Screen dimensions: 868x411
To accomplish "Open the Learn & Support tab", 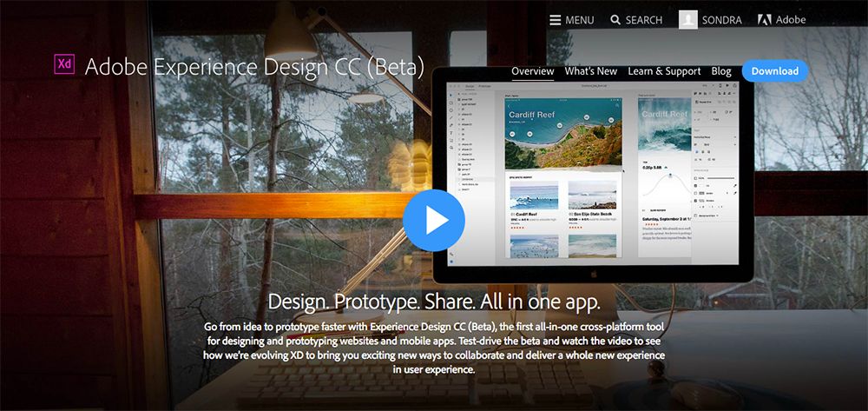I will point(664,71).
